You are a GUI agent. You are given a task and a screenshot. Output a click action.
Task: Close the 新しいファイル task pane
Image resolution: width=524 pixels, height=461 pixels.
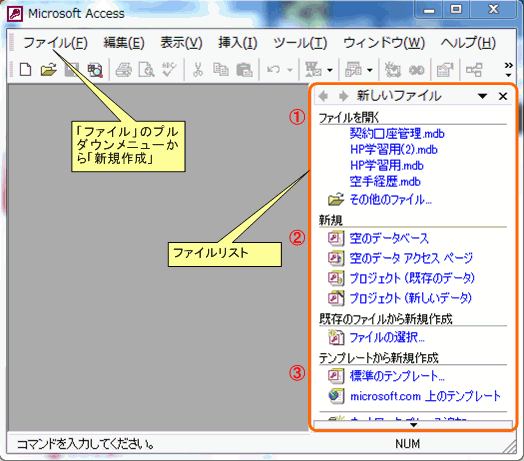(503, 96)
